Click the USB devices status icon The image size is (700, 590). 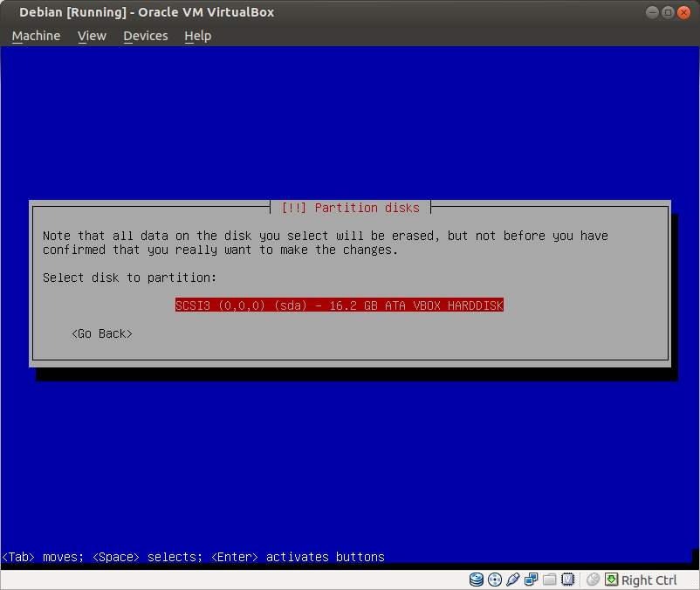pos(513,580)
